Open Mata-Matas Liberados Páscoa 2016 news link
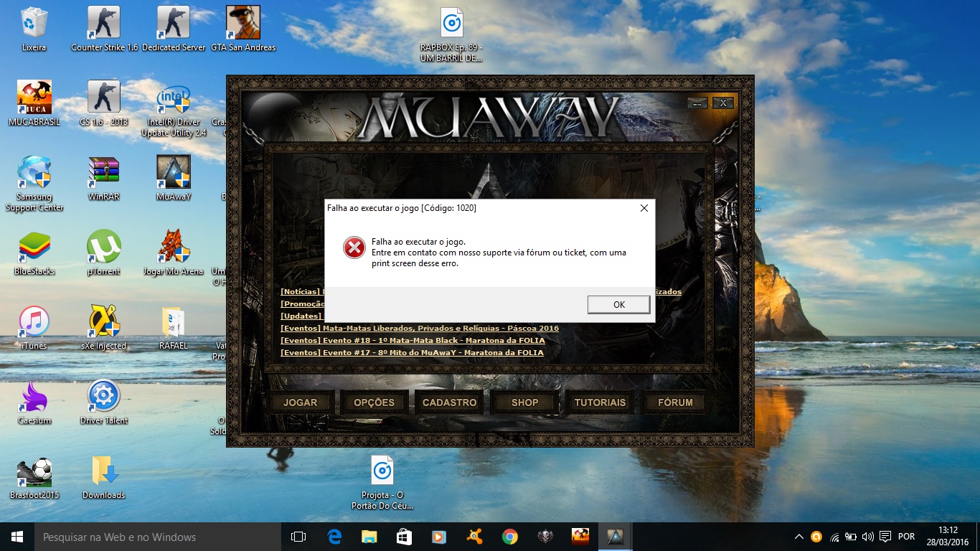This screenshot has height=551, width=980. click(420, 328)
